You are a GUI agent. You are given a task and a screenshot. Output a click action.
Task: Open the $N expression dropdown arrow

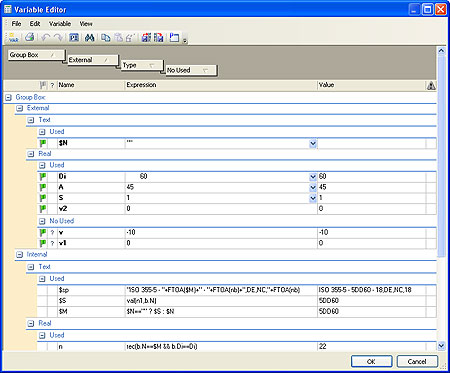(x=313, y=144)
